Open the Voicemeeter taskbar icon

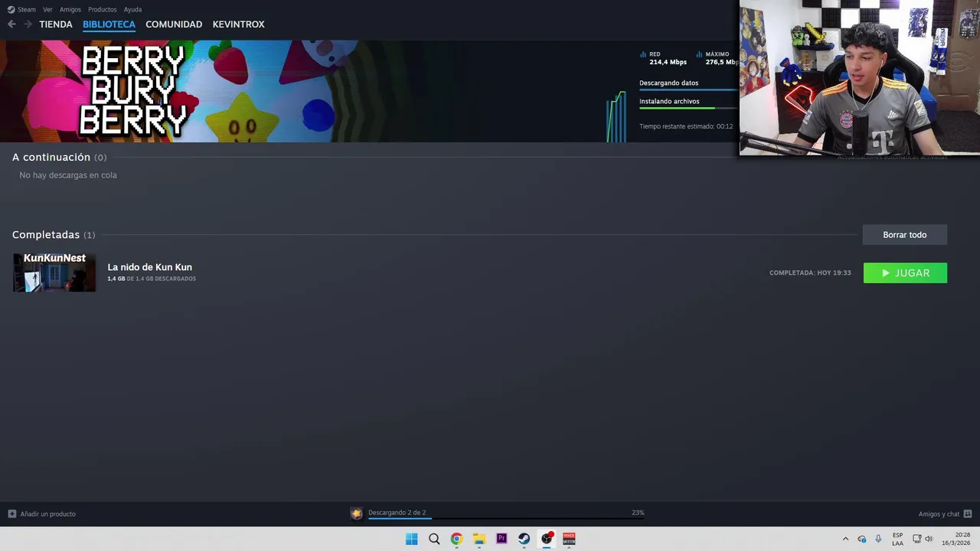569,539
